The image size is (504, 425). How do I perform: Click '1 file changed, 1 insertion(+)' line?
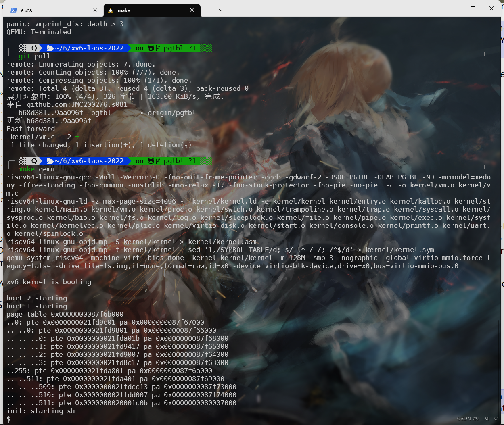101,145
